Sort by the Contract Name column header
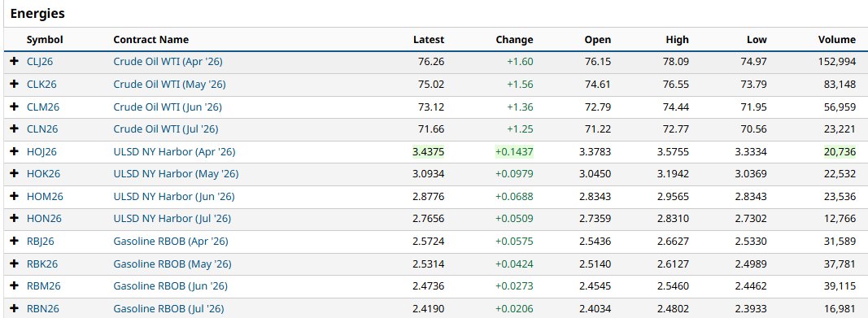868x318 pixels. (x=151, y=40)
